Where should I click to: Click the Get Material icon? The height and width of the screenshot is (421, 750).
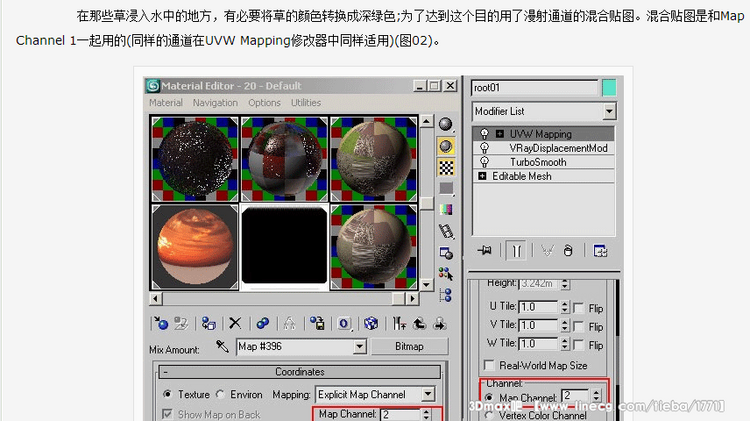(160, 323)
